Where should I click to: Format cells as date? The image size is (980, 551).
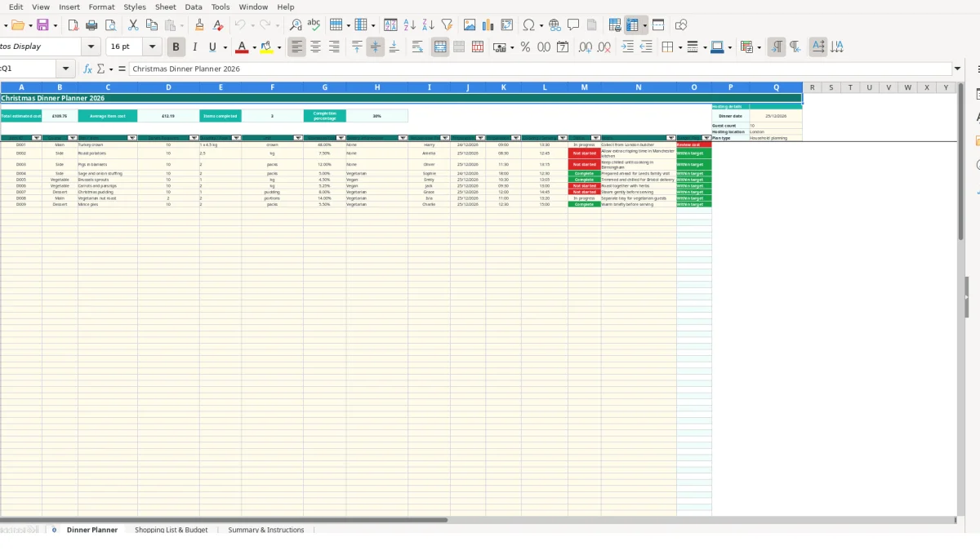563,47
